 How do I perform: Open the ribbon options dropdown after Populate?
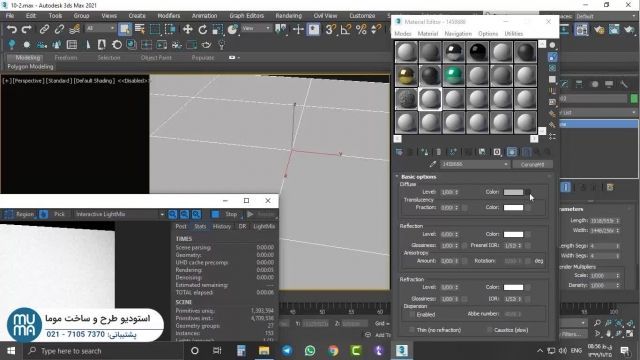pos(234,58)
